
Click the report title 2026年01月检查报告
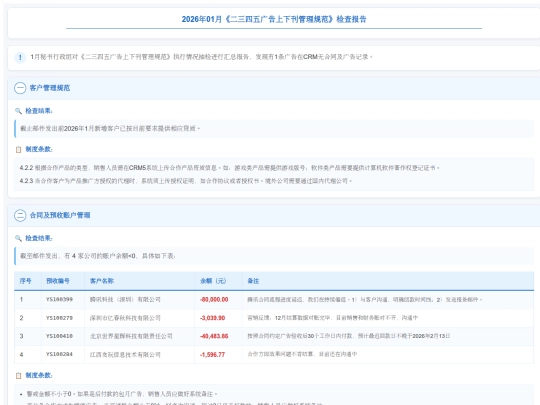274,19
